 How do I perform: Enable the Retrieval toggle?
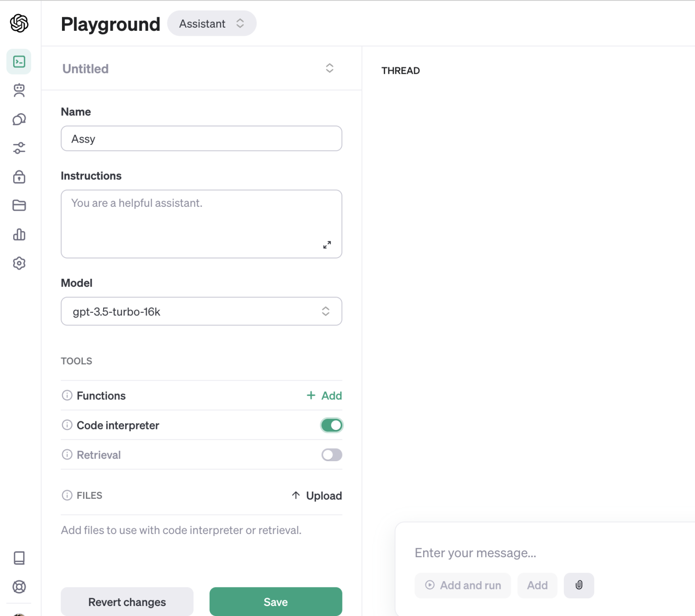point(332,455)
